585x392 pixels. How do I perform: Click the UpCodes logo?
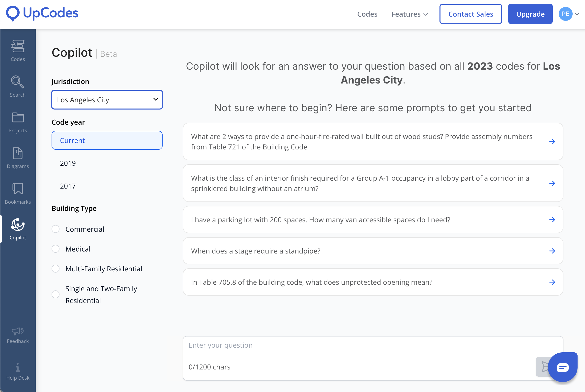point(42,13)
